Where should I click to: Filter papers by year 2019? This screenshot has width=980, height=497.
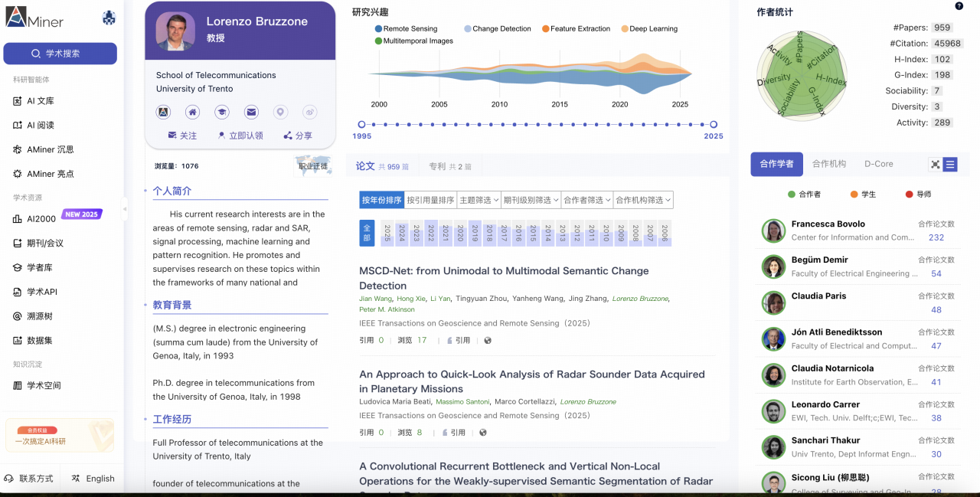click(x=475, y=233)
